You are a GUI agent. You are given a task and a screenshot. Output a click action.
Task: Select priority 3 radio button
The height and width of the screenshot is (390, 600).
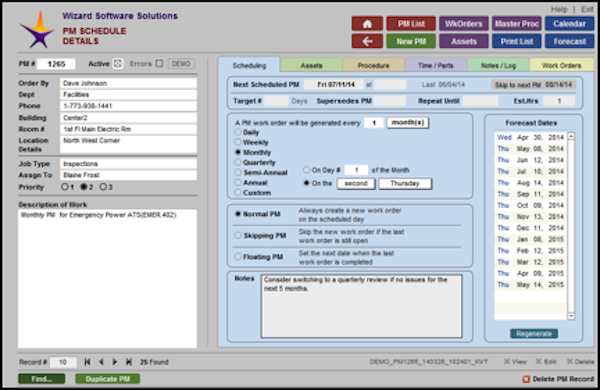pyautogui.click(x=103, y=187)
